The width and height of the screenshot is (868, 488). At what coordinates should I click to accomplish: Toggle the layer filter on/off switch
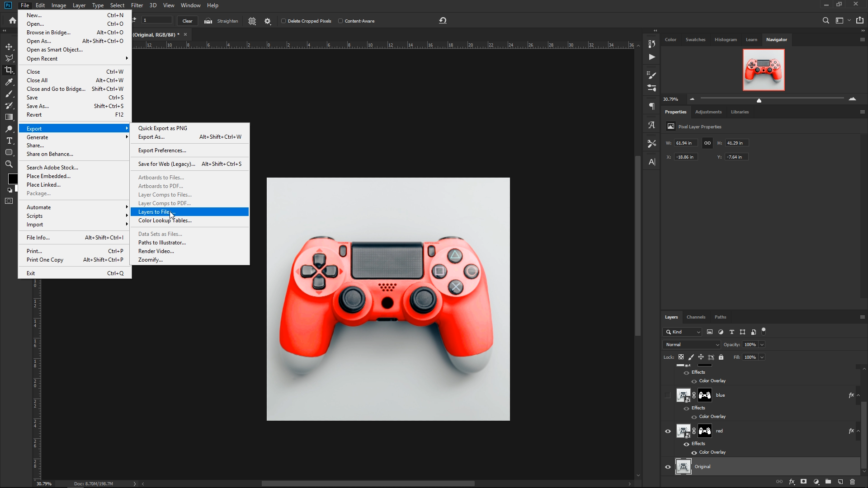coord(764,331)
